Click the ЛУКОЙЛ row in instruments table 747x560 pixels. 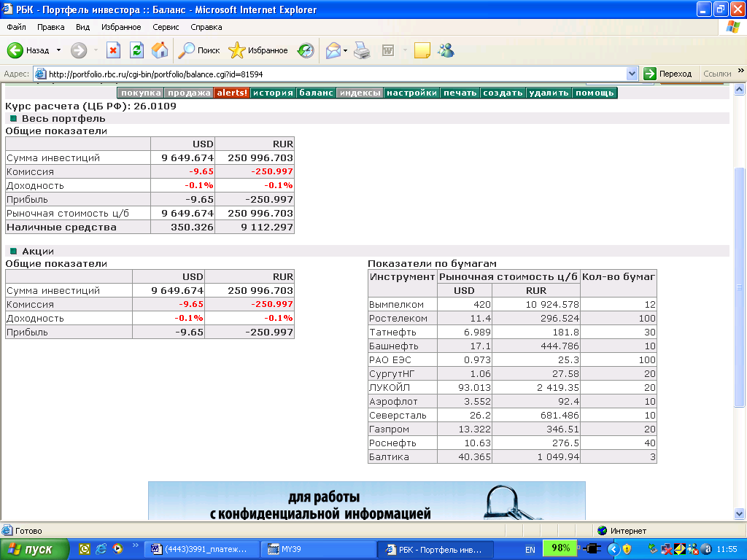point(512,388)
